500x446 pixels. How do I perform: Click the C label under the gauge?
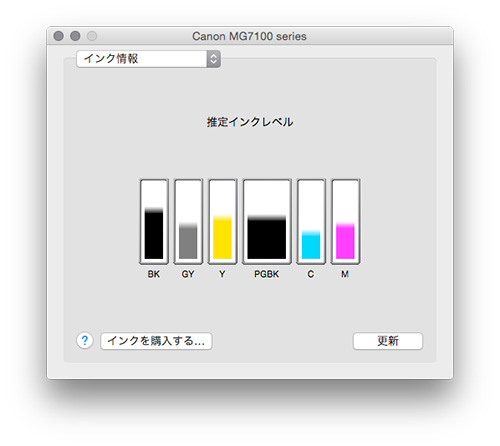point(311,274)
